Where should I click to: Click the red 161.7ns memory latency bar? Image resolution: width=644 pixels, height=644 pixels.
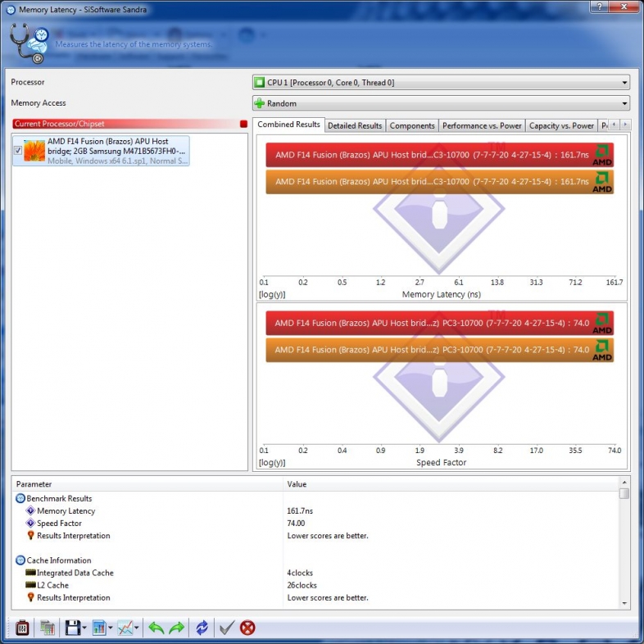coord(439,155)
